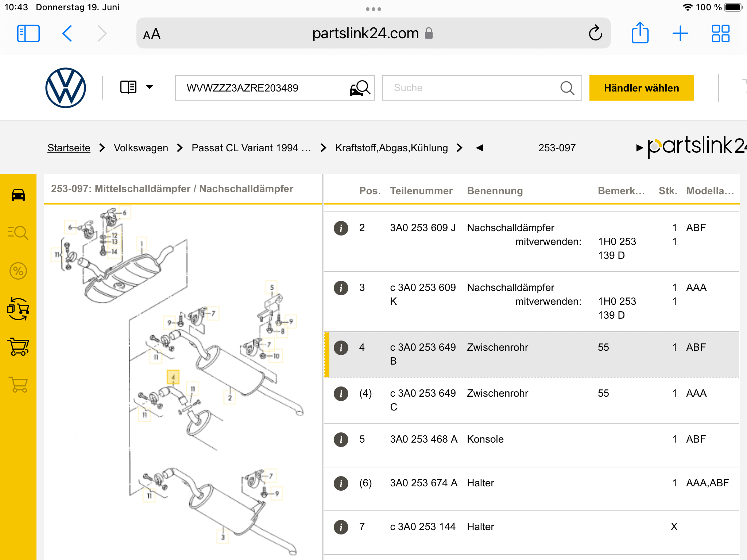This screenshot has height=560, width=747.
Task: Expand dropdown arrow next to book icon
Action: 150,87
